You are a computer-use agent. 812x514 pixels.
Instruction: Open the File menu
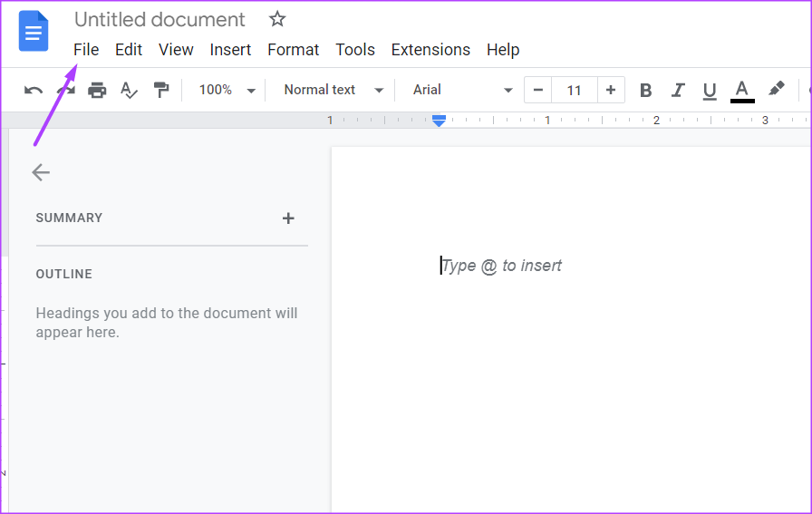click(86, 50)
